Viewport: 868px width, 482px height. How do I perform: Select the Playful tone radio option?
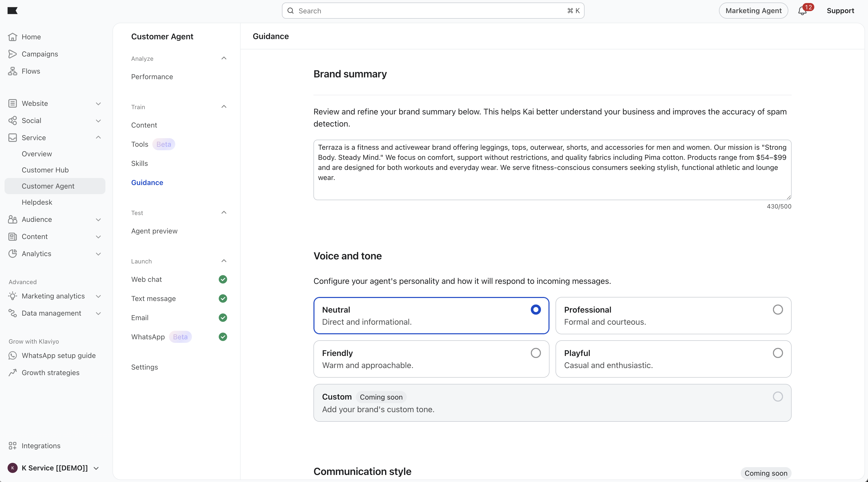[x=777, y=353]
